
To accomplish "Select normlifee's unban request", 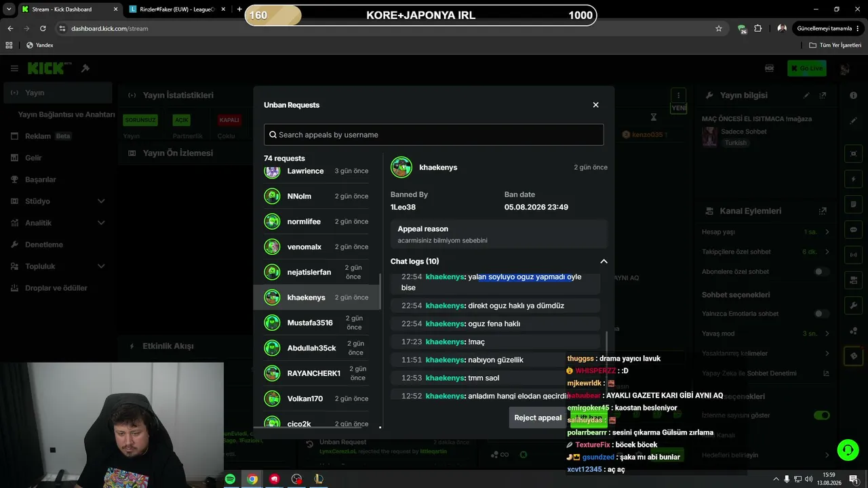I will coord(317,222).
